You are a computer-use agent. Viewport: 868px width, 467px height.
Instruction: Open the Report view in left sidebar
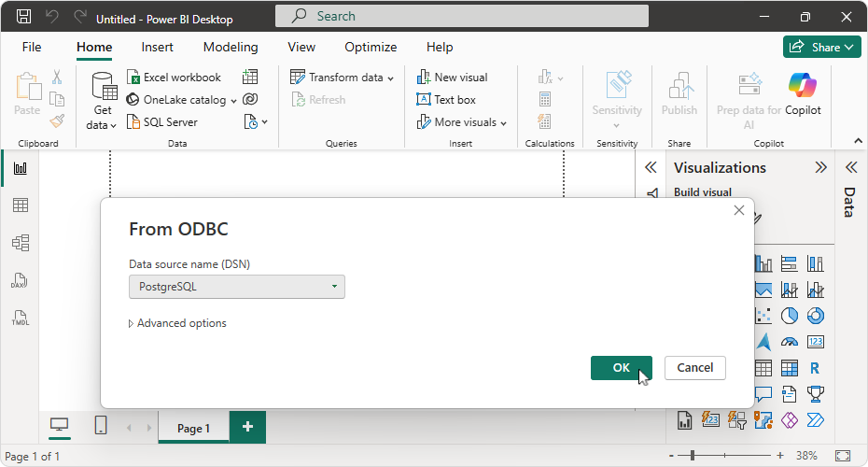point(20,168)
